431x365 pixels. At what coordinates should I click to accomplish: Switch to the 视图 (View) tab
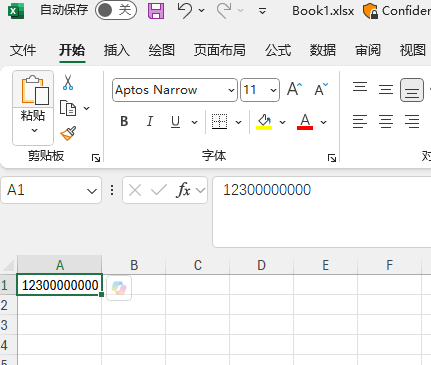(x=413, y=50)
